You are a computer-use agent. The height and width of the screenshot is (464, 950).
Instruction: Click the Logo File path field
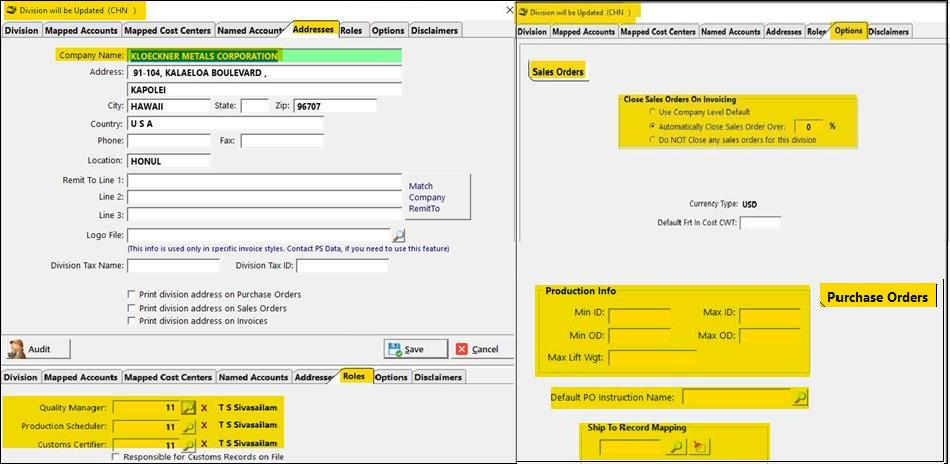[x=259, y=236]
